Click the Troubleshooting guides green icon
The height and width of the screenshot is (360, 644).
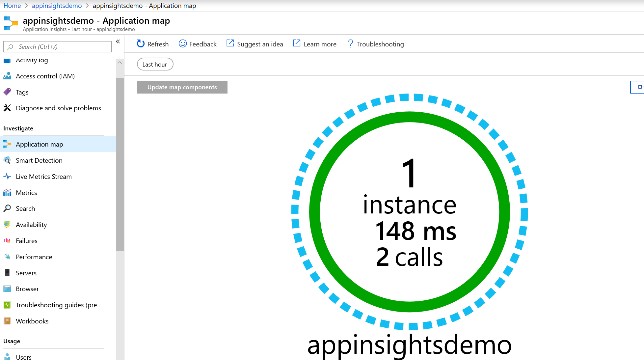[x=7, y=305]
